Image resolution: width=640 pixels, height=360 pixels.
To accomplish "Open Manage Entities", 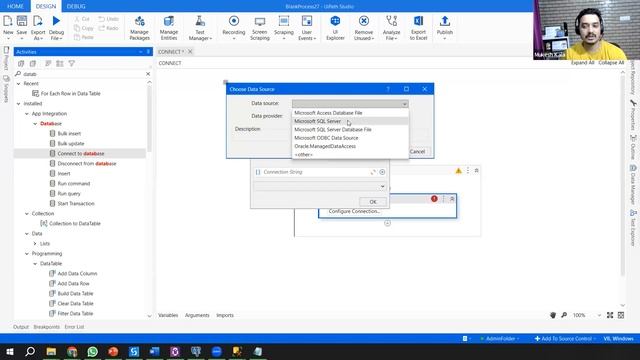I will click(x=169, y=27).
